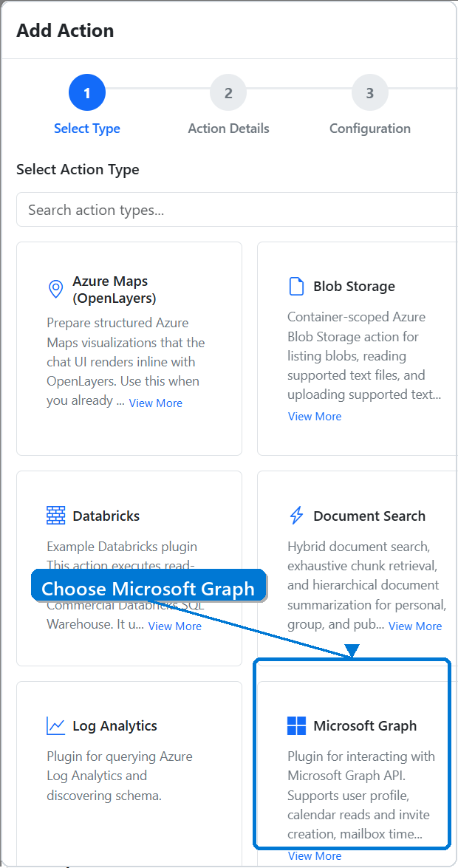Click the Select Action Type heading
Screen dimensions: 458x868
pos(78,169)
